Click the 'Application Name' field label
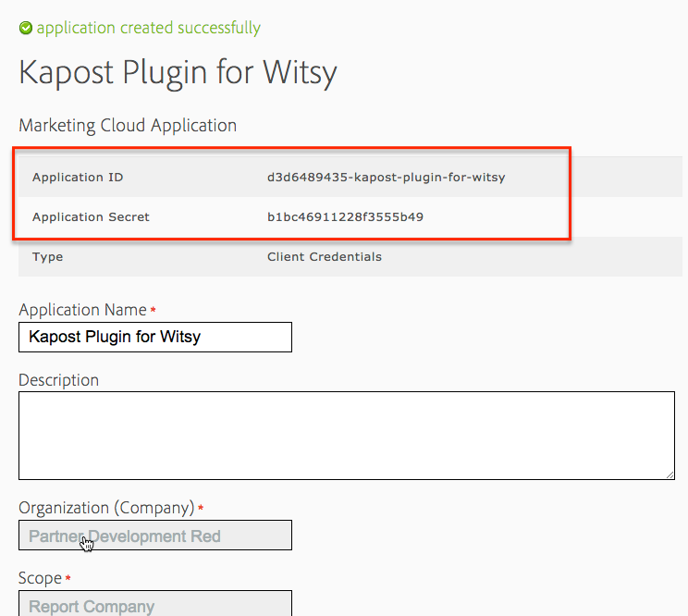Image resolution: width=688 pixels, height=616 pixels. click(82, 310)
